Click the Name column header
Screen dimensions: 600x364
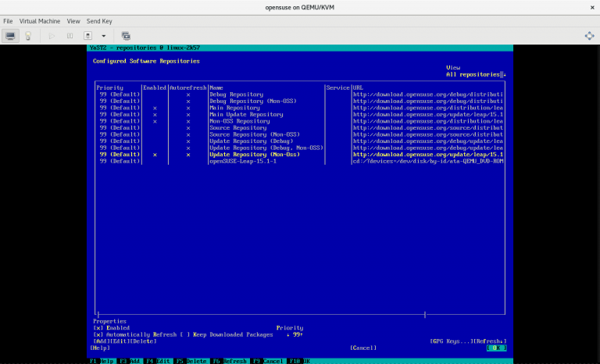(216, 87)
